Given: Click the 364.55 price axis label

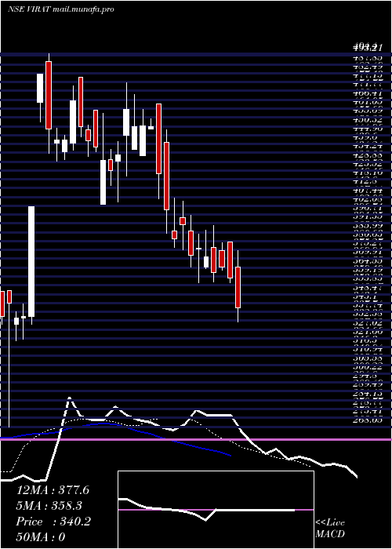Looking at the screenshot, I should 367,261.
